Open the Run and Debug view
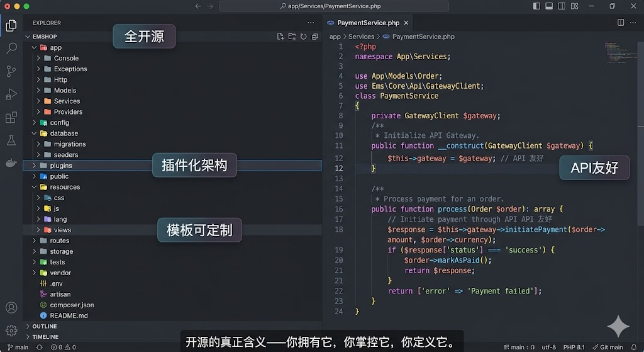Image resolution: width=644 pixels, height=352 pixels. (x=11, y=94)
